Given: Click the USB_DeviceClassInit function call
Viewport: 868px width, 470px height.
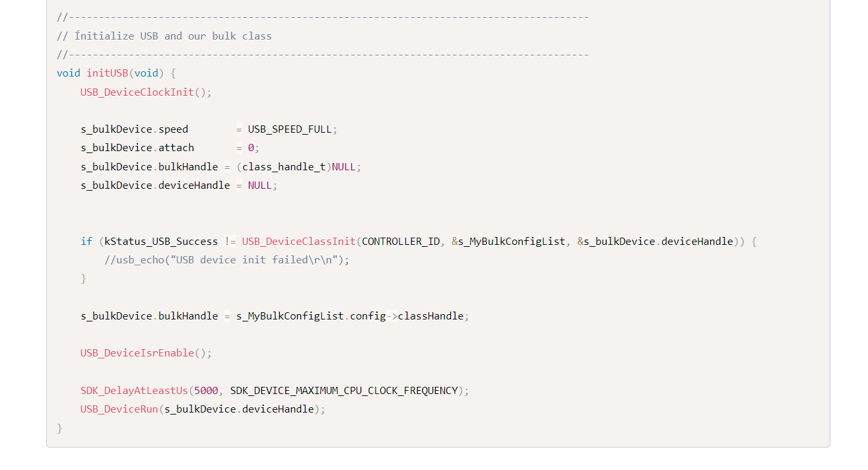Looking at the screenshot, I should [x=298, y=242].
